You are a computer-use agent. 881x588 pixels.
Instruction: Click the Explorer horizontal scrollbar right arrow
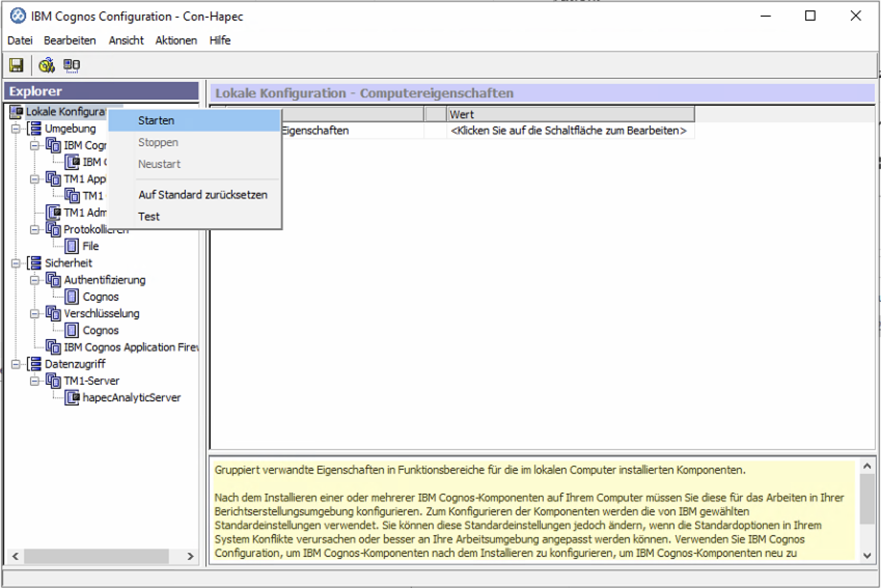click(190, 556)
